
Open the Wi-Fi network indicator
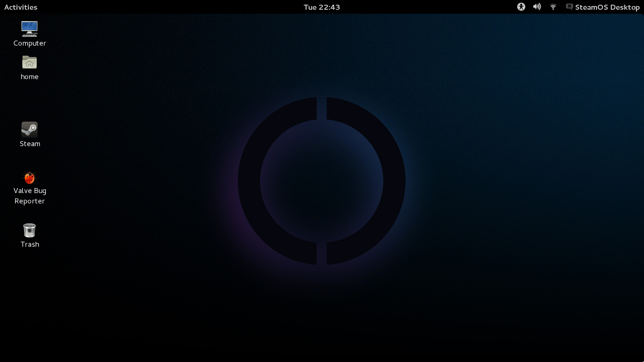[x=553, y=7]
